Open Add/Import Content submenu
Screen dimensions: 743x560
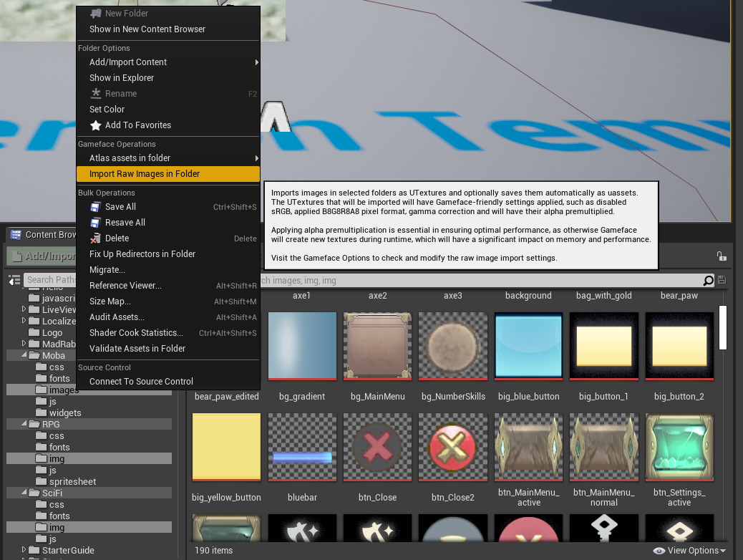pos(167,62)
